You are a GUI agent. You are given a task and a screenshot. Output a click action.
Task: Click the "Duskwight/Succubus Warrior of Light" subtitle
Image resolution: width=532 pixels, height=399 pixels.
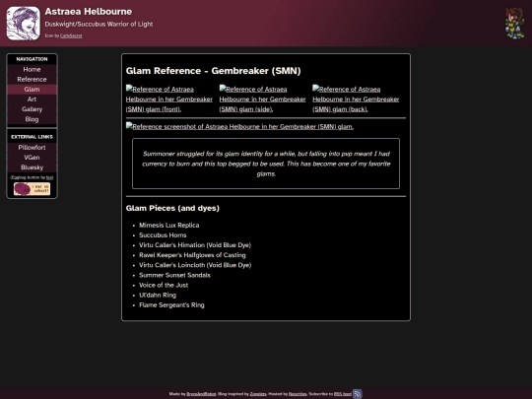point(99,24)
